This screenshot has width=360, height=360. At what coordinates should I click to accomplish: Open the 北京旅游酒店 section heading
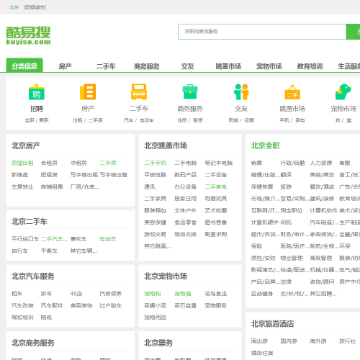coord(273,324)
